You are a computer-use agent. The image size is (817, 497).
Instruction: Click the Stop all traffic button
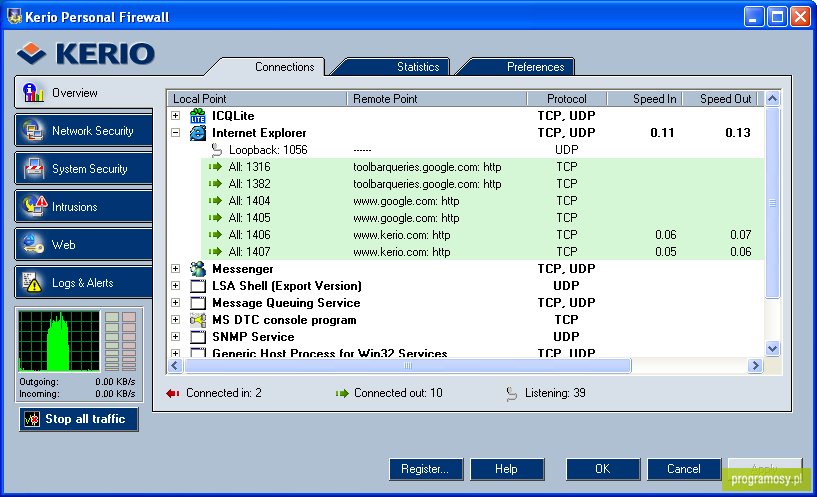coord(79,419)
